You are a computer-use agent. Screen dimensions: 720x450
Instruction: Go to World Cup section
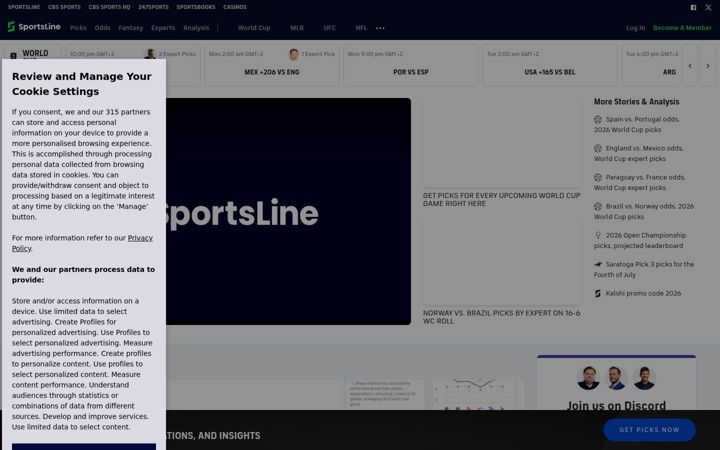click(x=254, y=28)
